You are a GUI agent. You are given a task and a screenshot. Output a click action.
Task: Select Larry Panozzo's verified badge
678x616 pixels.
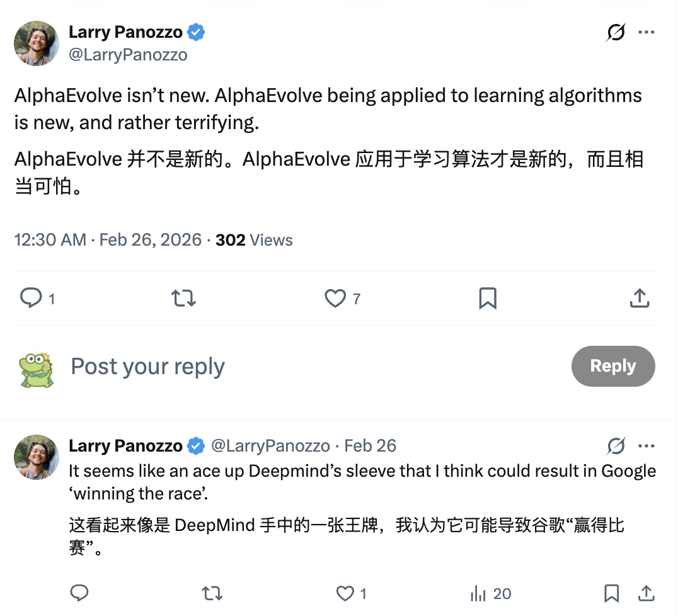pos(196,32)
